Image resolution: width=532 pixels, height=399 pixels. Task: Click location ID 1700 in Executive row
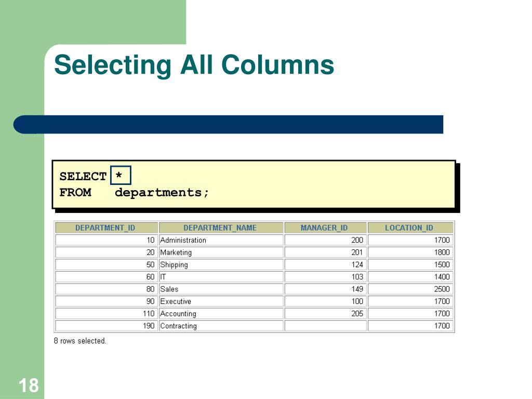click(x=410, y=301)
